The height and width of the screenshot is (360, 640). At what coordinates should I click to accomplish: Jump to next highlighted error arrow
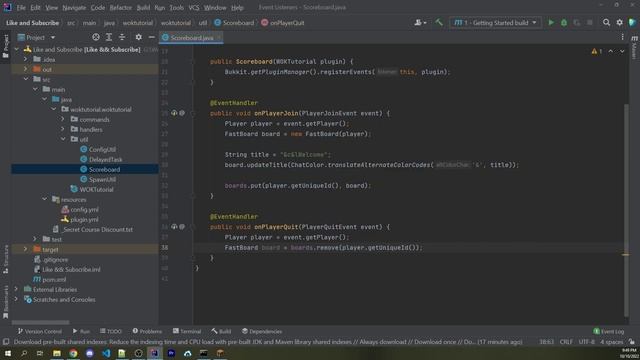(622, 51)
